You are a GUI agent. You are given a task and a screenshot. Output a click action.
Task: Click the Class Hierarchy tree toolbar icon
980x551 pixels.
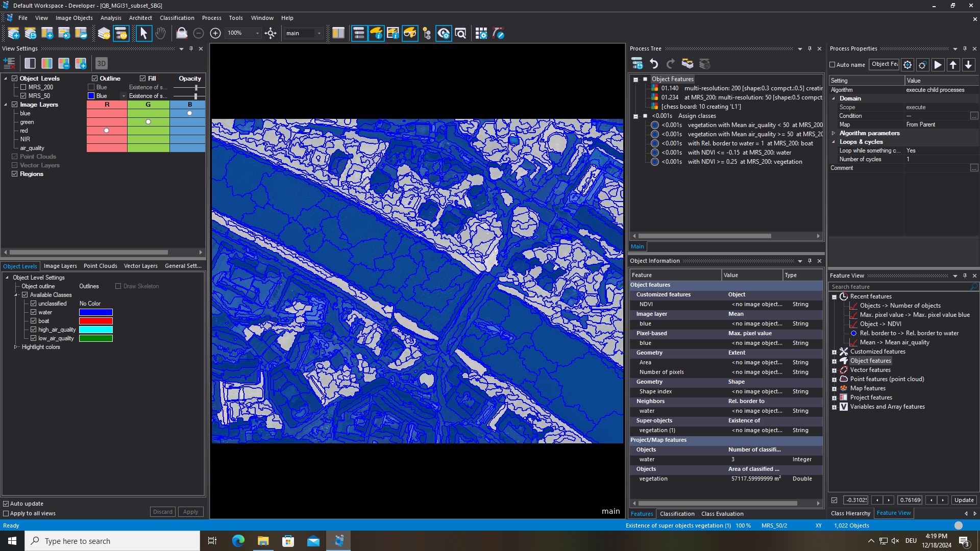pyautogui.click(x=427, y=34)
